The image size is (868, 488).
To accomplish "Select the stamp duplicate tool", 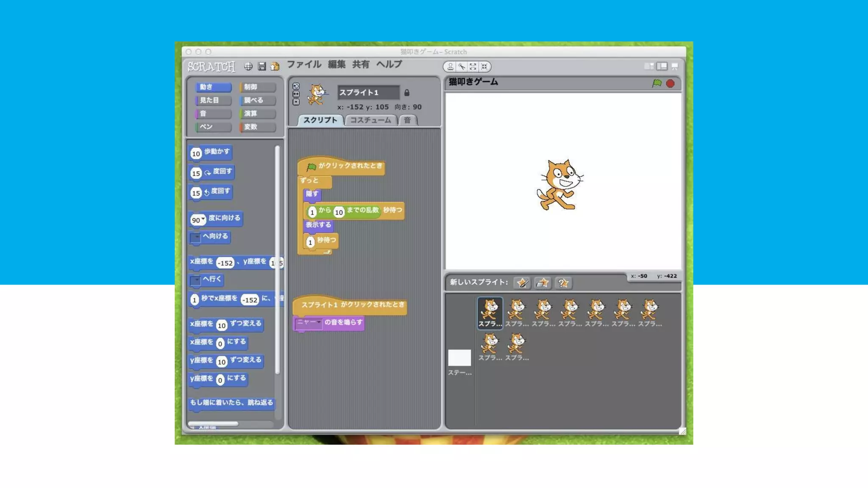I will click(450, 67).
